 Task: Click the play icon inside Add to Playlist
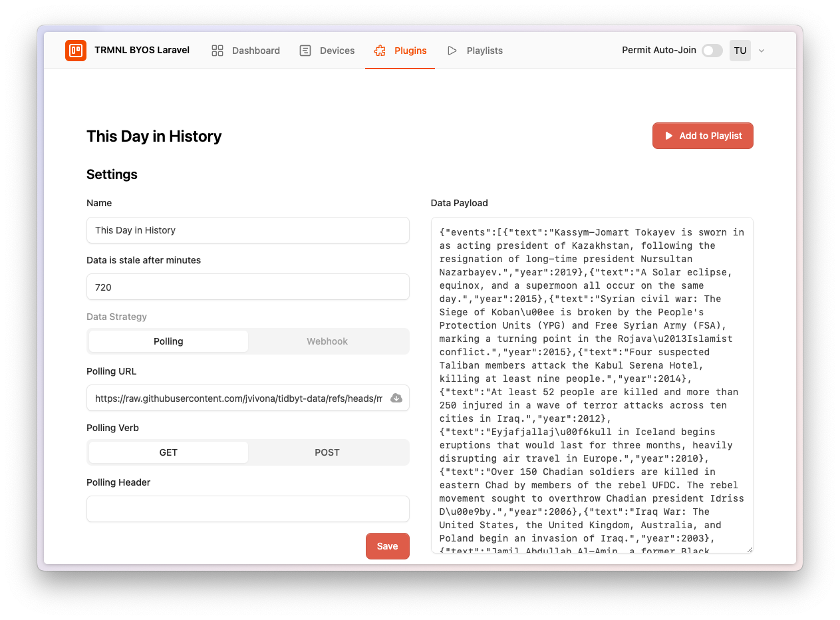[x=668, y=135]
